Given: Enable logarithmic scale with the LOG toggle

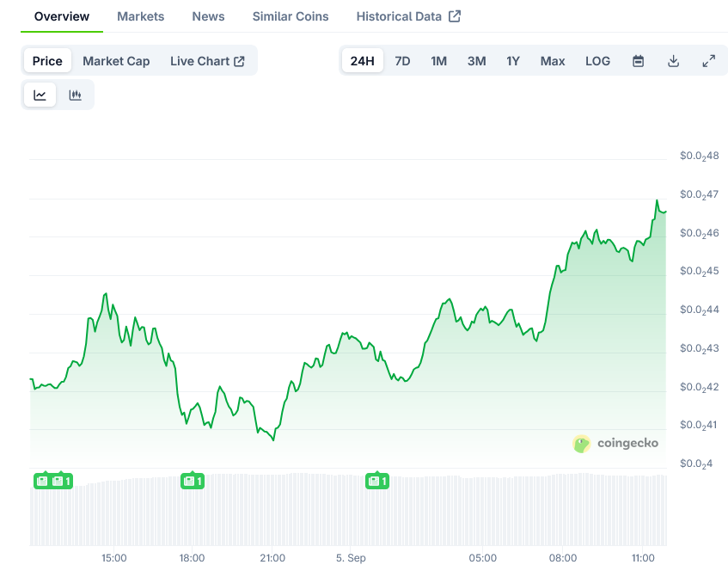Looking at the screenshot, I should pyautogui.click(x=597, y=61).
